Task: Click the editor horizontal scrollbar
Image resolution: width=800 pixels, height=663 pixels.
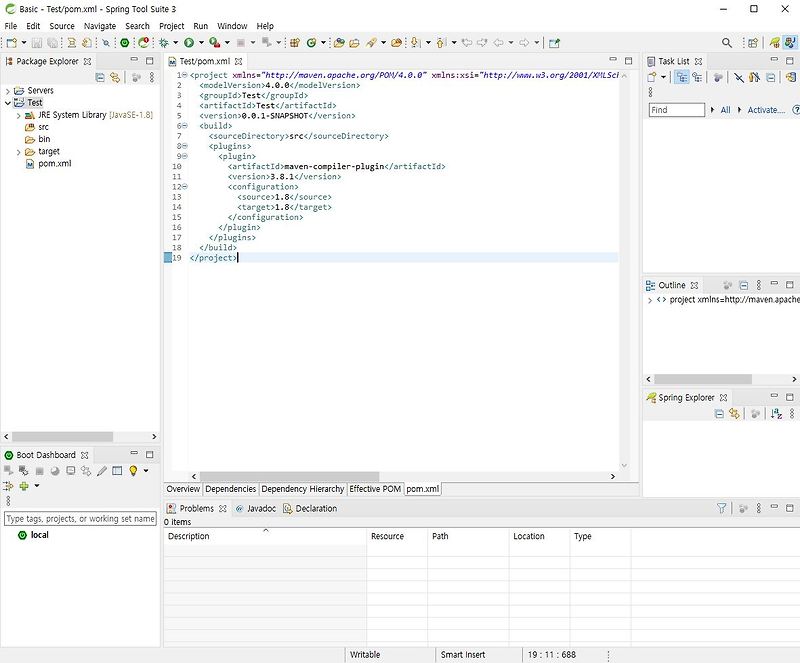Action: coord(290,476)
